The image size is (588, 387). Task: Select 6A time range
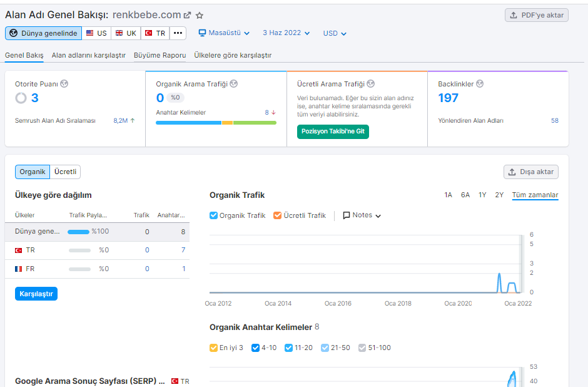tap(465, 195)
